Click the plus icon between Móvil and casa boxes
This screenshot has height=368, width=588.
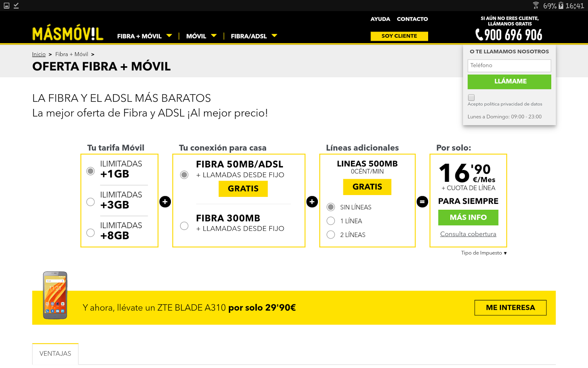165,202
